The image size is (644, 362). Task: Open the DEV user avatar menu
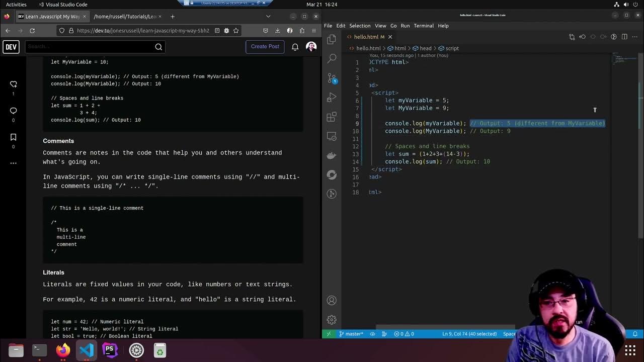(311, 47)
